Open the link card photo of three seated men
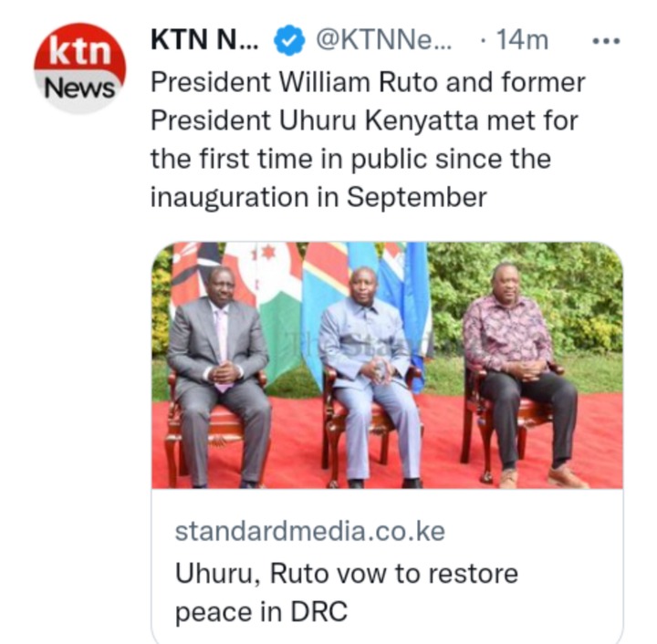The width and height of the screenshot is (657, 644). coord(387,365)
